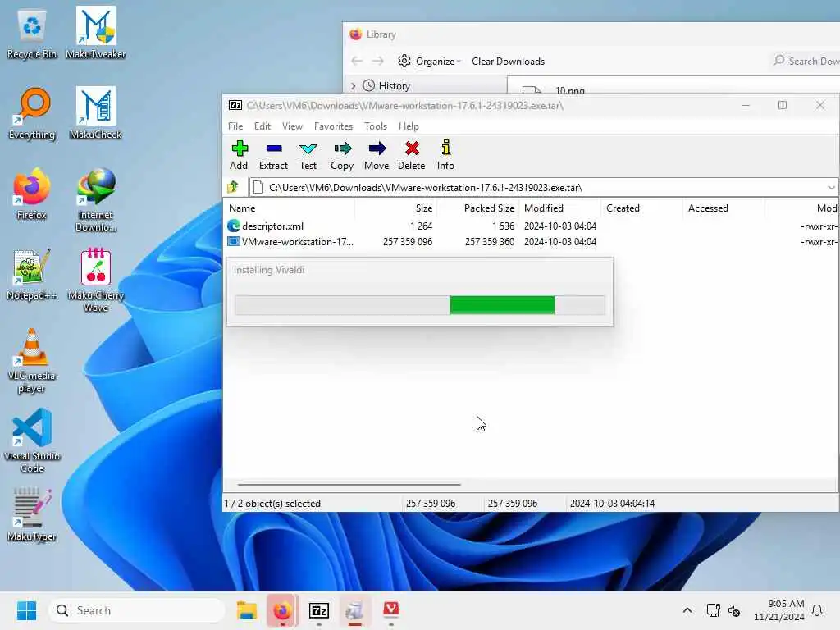This screenshot has height=630, width=840.
Task: Show hidden system tray icons
Action: [x=687, y=610]
